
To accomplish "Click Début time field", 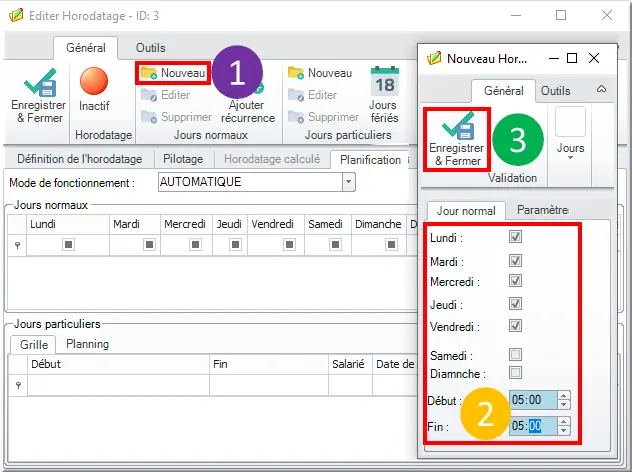I will click(x=533, y=400).
